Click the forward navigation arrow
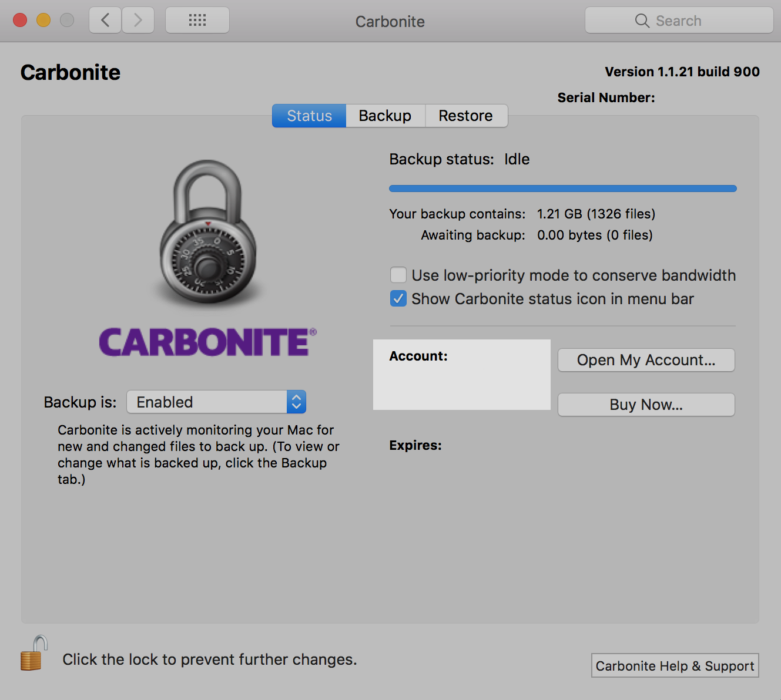Viewport: 781px width, 700px height. point(138,19)
